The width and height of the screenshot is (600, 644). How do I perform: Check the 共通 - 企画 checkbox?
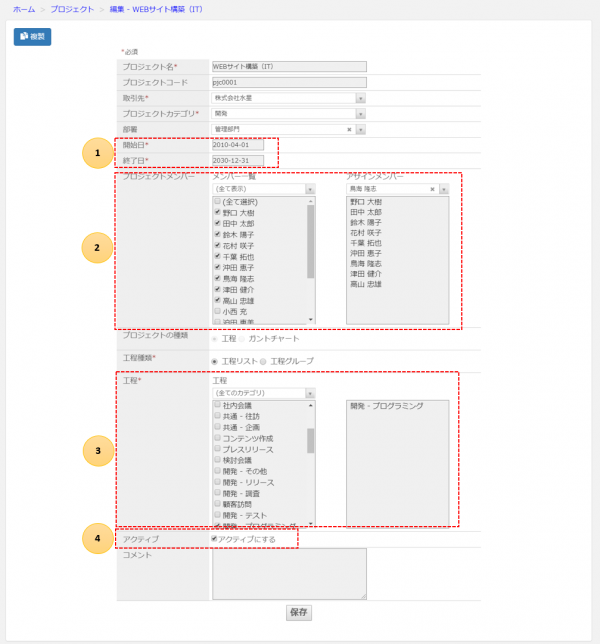coord(218,427)
